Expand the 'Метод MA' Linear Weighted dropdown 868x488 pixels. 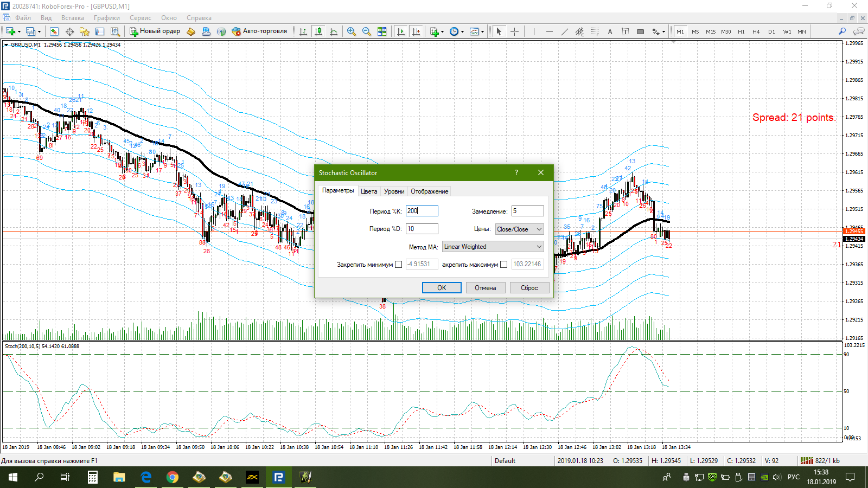(493, 247)
